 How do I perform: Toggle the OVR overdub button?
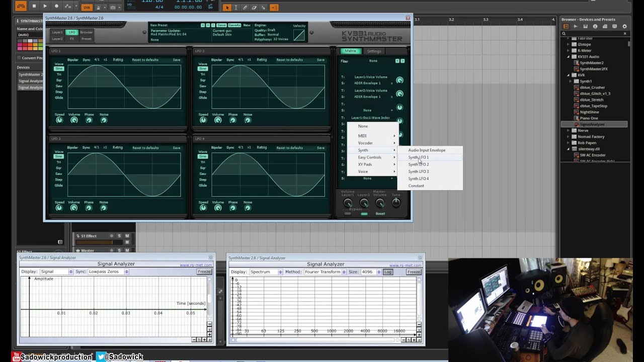click(87, 8)
